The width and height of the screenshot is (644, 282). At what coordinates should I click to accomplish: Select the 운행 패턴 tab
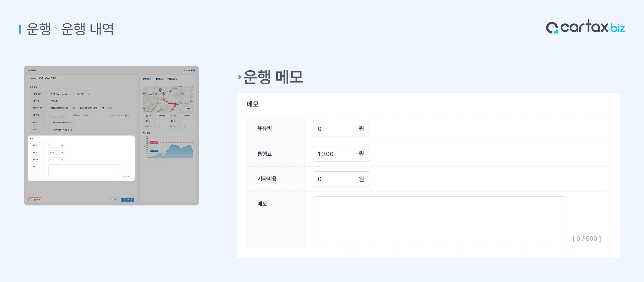(147, 79)
